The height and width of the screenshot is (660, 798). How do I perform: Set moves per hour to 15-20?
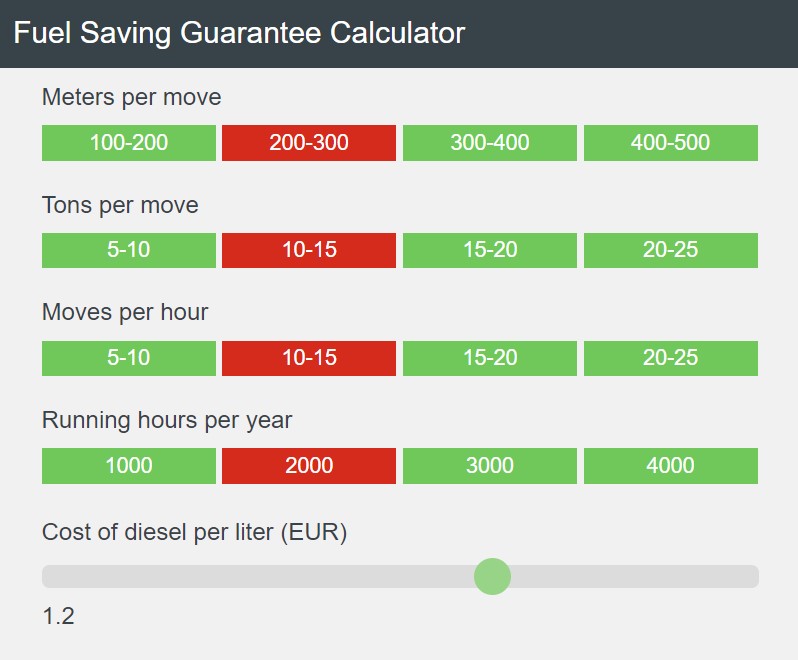(490, 358)
